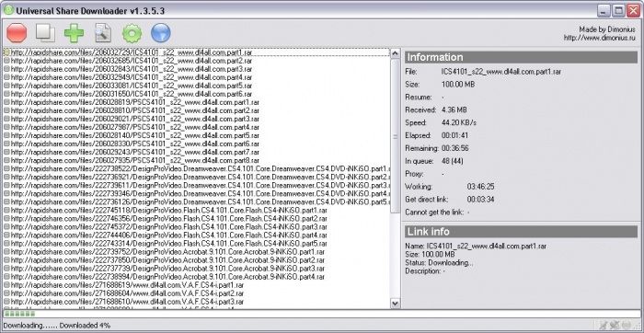Click the blue globe funnel icon

(161, 33)
